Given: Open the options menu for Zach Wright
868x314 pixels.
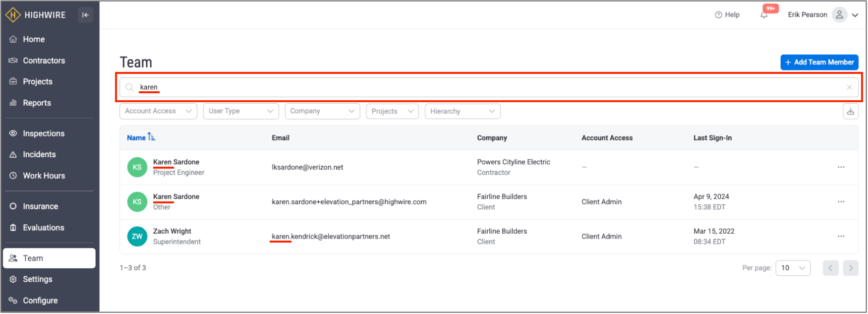Looking at the screenshot, I should pyautogui.click(x=841, y=237).
